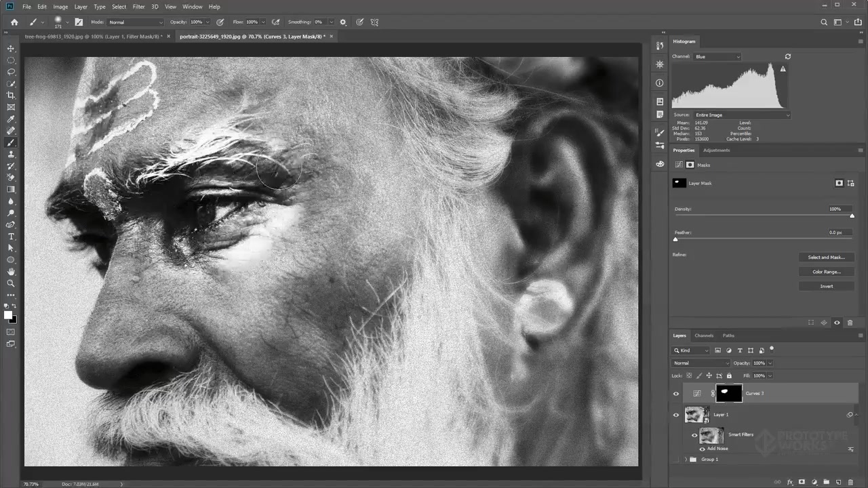Select the Clone Stamp tool

[11, 155]
